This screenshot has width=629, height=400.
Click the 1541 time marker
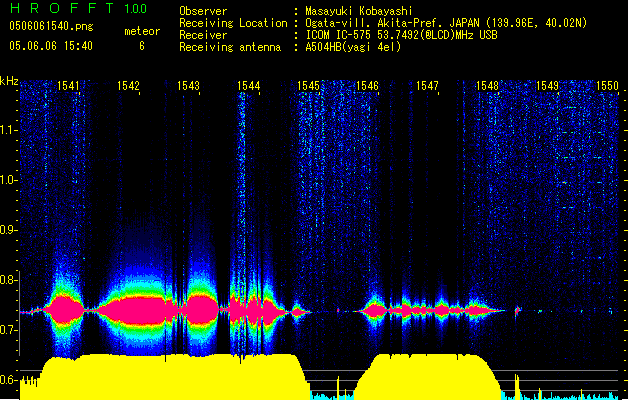[x=69, y=87]
